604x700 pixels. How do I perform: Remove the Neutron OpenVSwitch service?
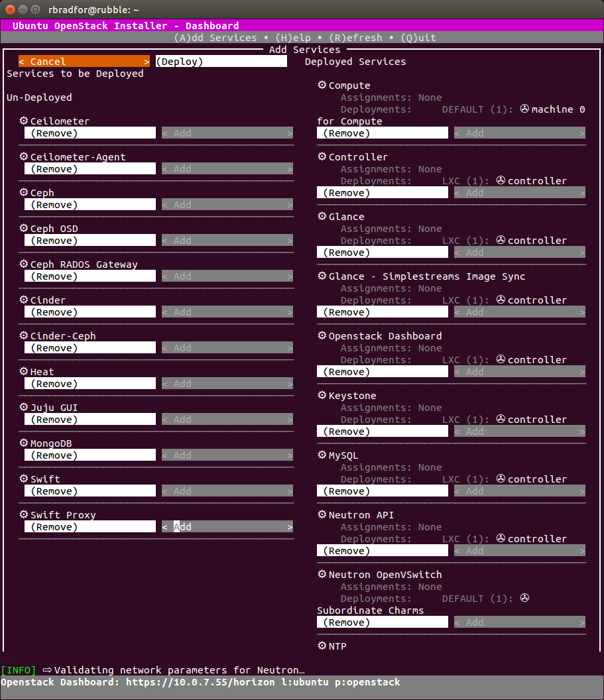[x=383, y=622]
